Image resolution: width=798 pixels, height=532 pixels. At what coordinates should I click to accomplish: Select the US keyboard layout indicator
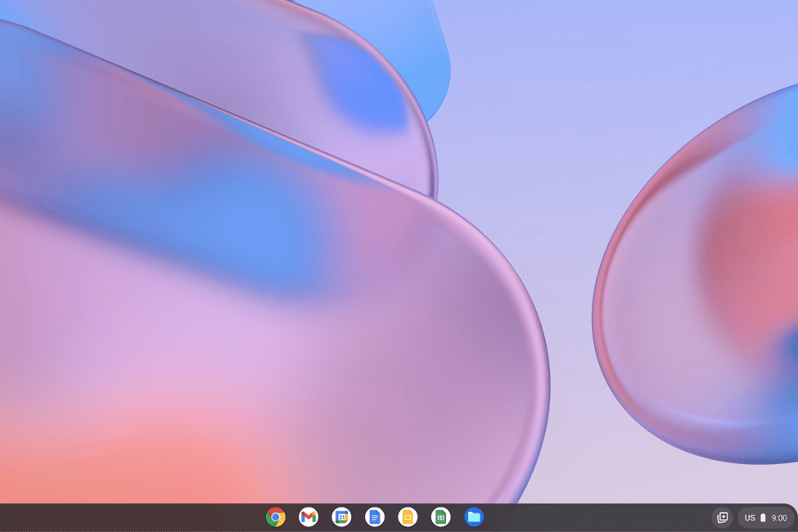pos(750,517)
